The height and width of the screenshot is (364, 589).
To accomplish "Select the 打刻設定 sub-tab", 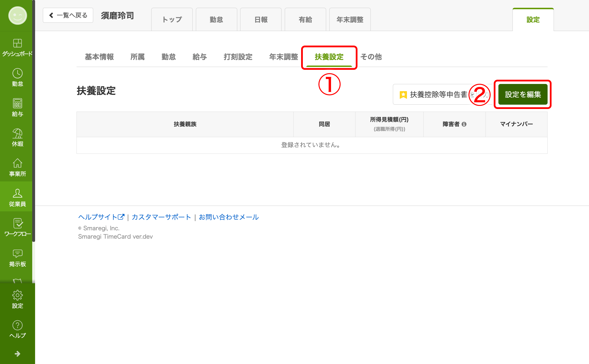I will coord(238,57).
